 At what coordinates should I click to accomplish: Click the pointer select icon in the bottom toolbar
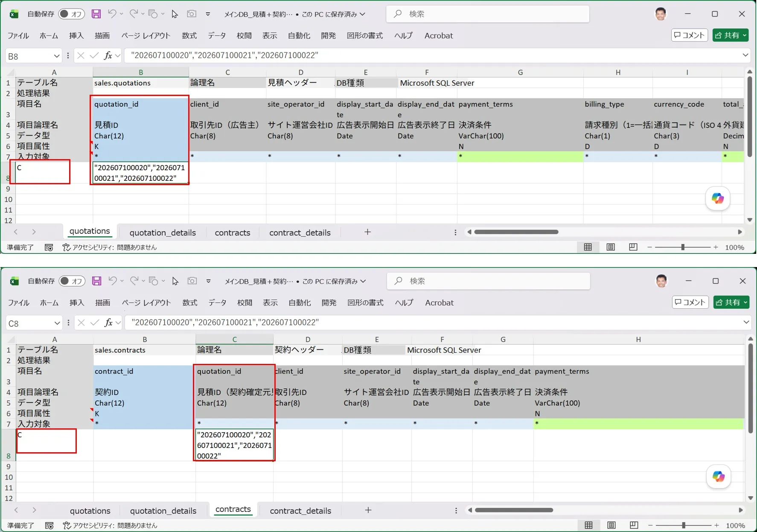pyautogui.click(x=175, y=281)
